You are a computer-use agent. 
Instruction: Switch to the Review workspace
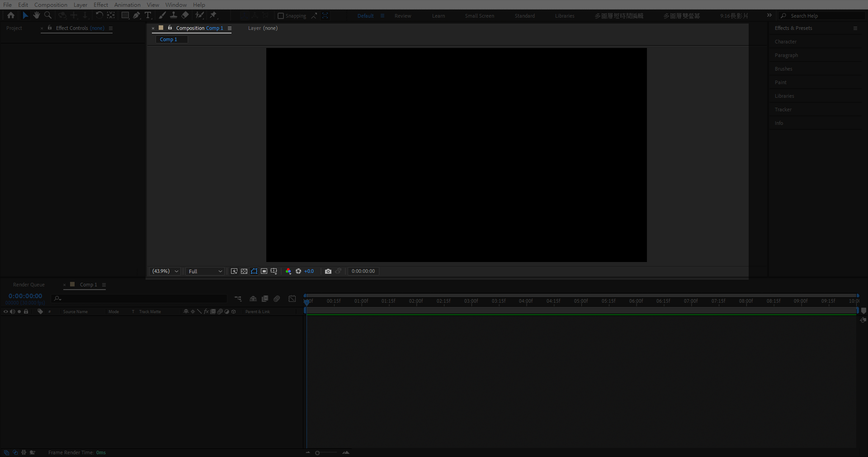click(x=402, y=16)
